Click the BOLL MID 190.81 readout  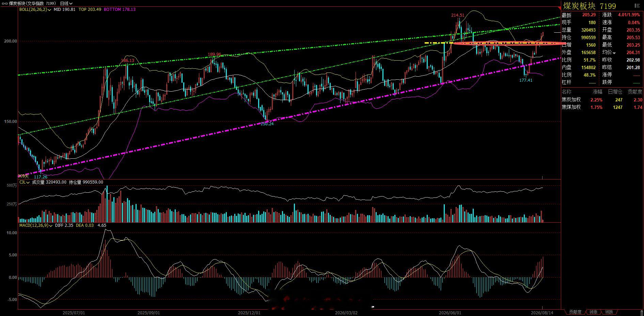pos(65,10)
